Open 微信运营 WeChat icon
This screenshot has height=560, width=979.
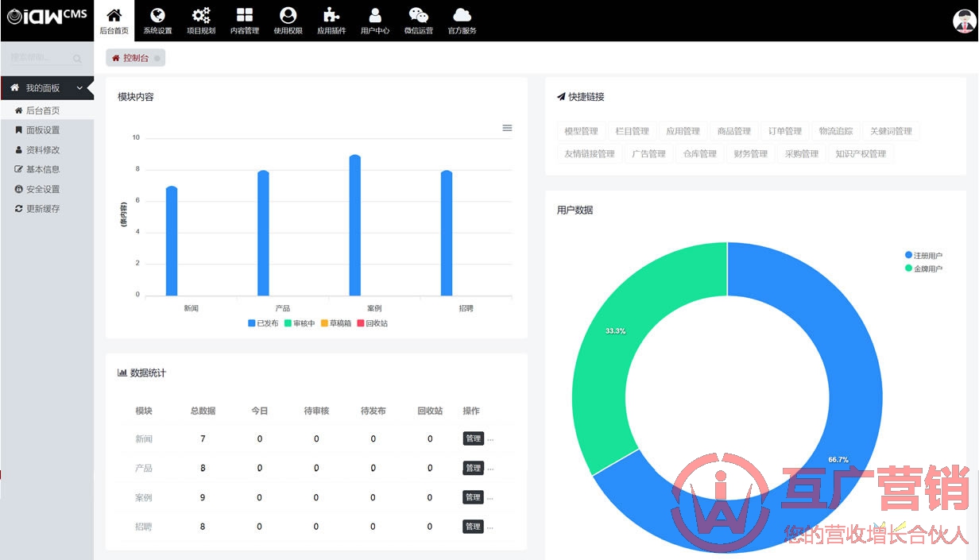click(418, 16)
